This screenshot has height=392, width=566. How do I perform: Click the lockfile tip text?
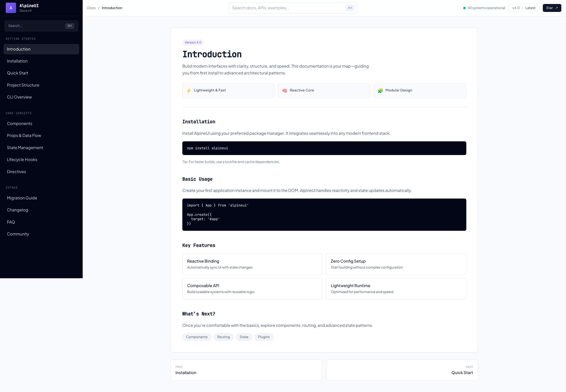click(231, 162)
